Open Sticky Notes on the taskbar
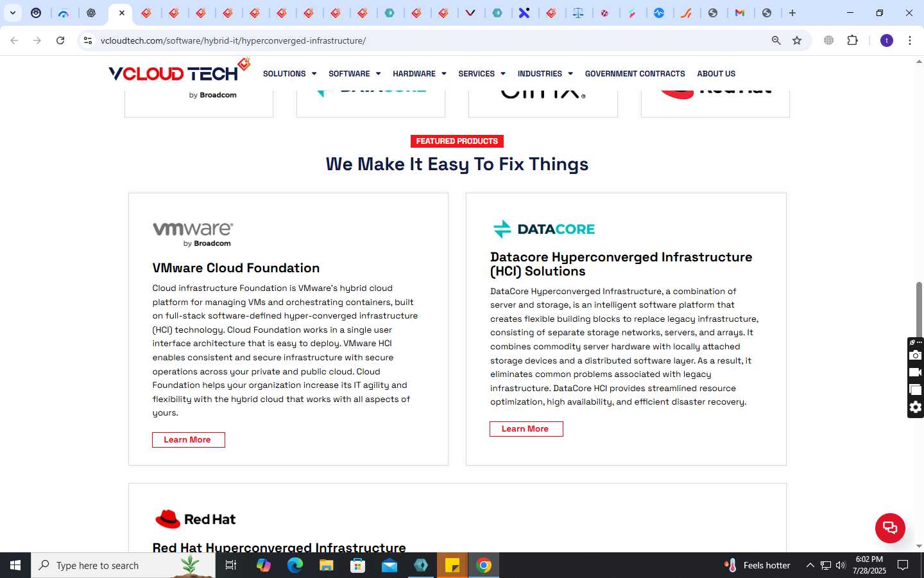Viewport: 924px width, 578px height. pyautogui.click(x=452, y=565)
